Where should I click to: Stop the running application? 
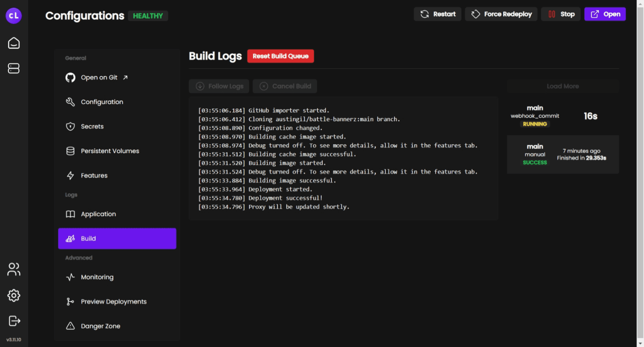[561, 14]
